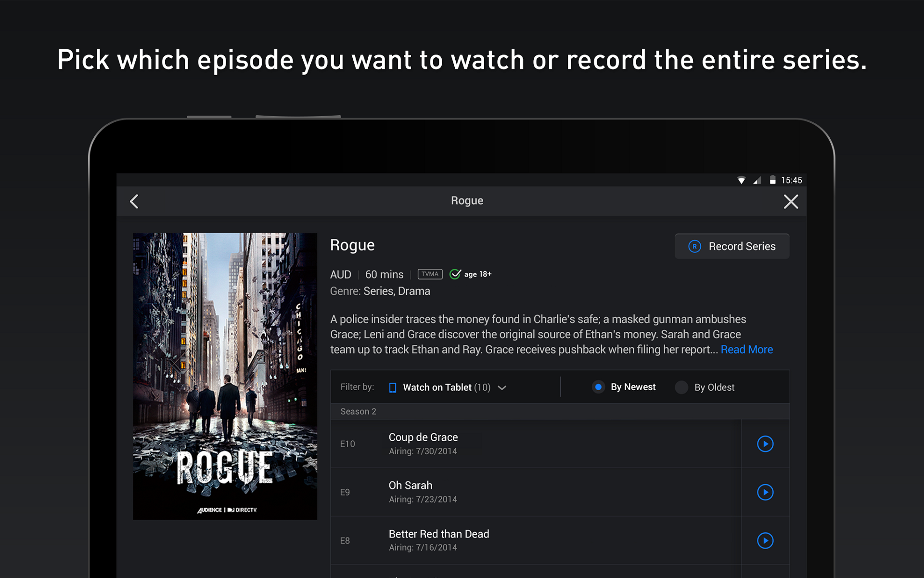924x578 pixels.
Task: Play Oh Sarah episode
Action: pos(765,492)
